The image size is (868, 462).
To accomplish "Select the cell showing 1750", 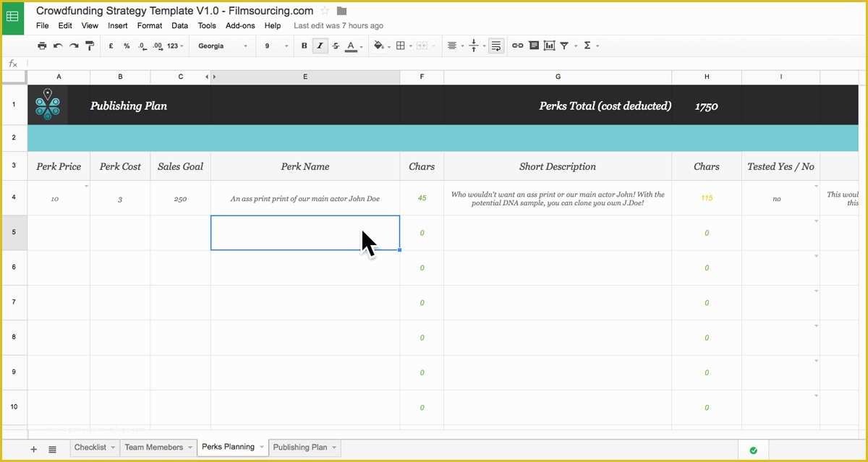I will 707,106.
